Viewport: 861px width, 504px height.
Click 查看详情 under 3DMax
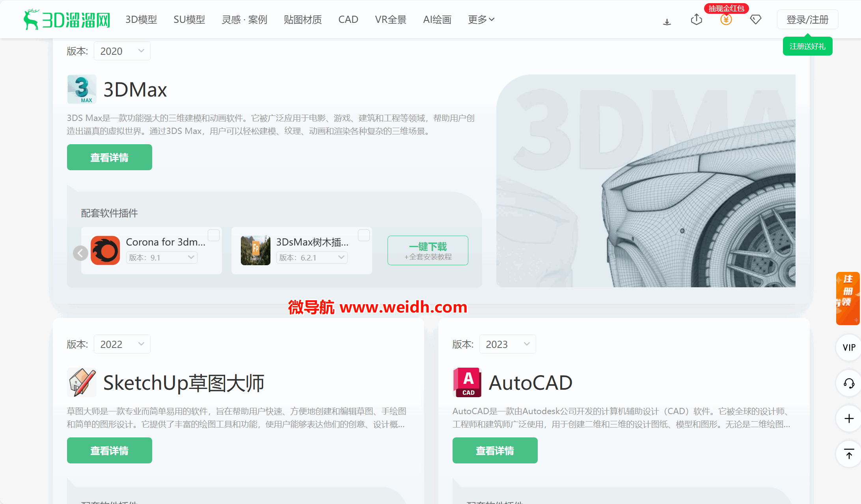click(x=110, y=157)
